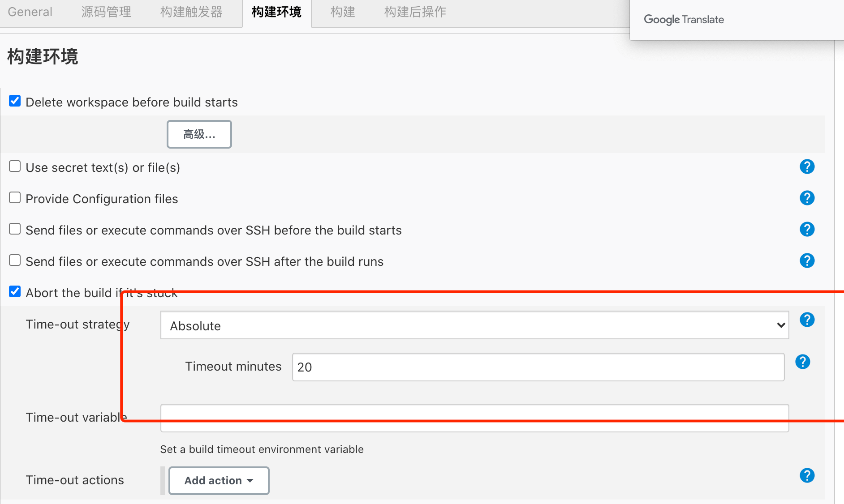Viewport: 844px width, 504px height.
Task: Show help for SSH before build starts
Action: (x=807, y=230)
